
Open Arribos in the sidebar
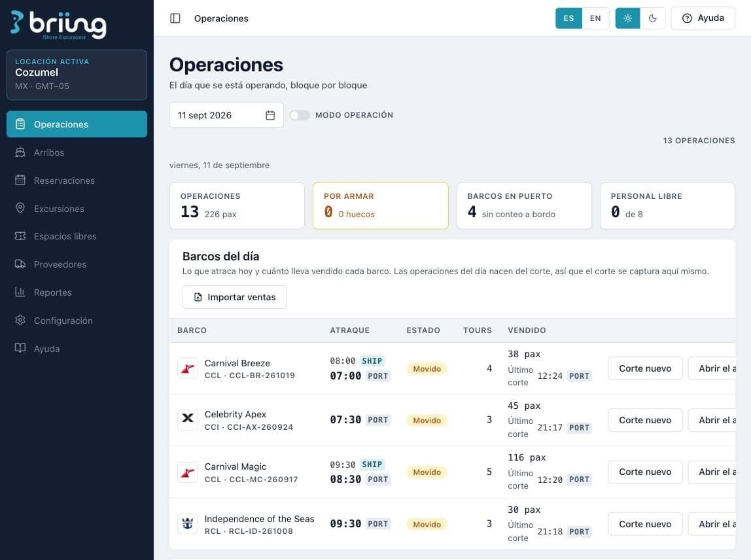77,152
